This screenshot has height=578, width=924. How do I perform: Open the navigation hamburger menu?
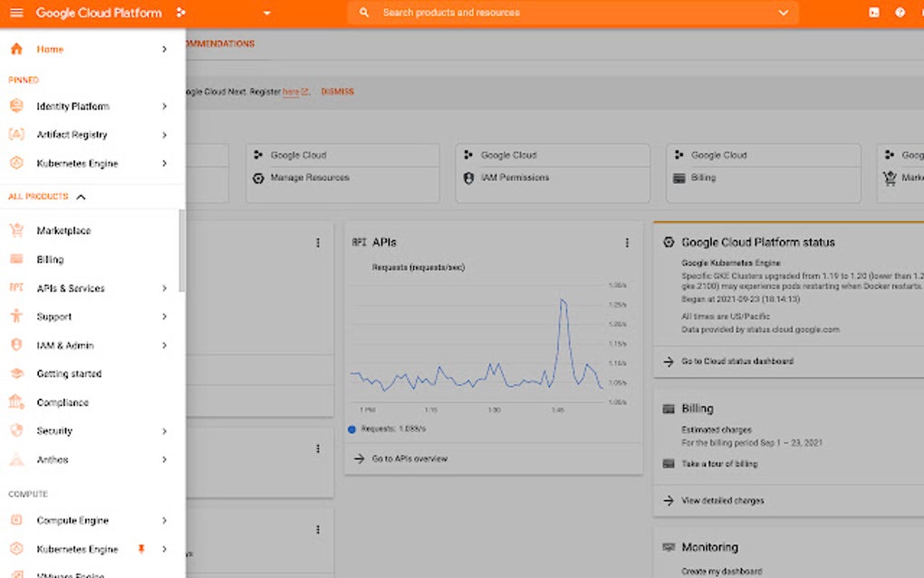click(x=15, y=13)
